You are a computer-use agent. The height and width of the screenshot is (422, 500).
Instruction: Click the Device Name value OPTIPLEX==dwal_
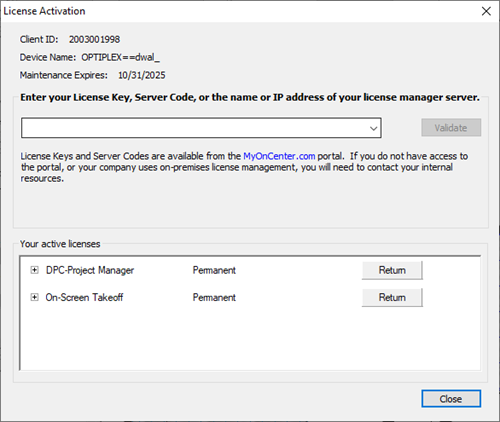[x=121, y=57]
